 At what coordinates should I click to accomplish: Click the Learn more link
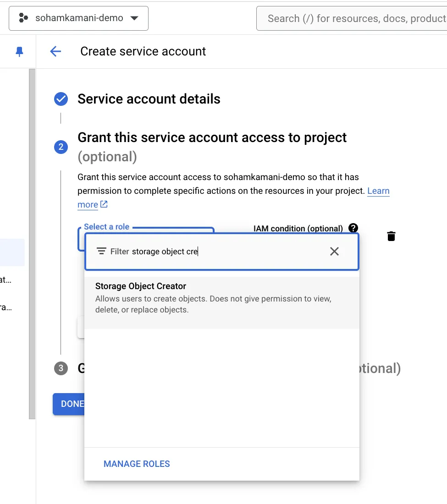pyautogui.click(x=378, y=191)
